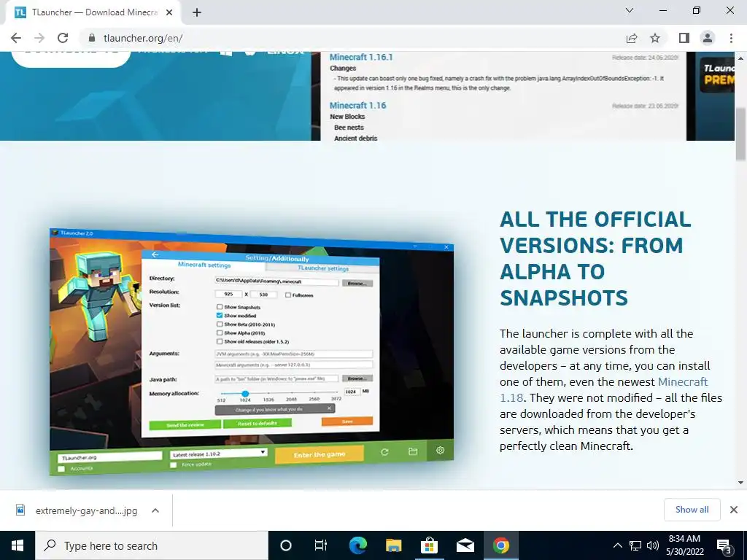747x560 pixels.
Task: Enable Show old releases checkbox
Action: pyautogui.click(x=220, y=341)
